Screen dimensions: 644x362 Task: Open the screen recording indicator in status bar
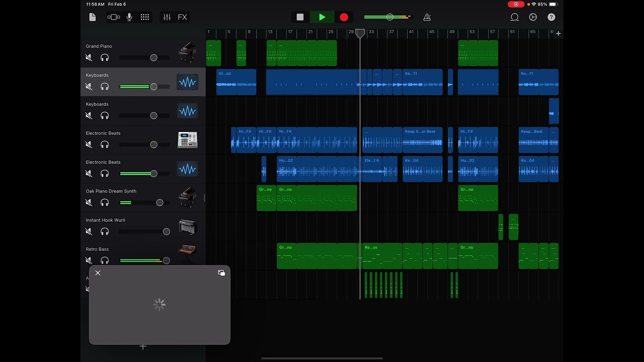tap(516, 4)
